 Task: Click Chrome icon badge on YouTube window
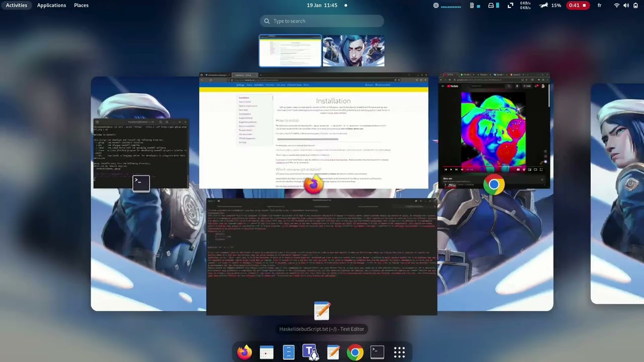click(x=494, y=185)
